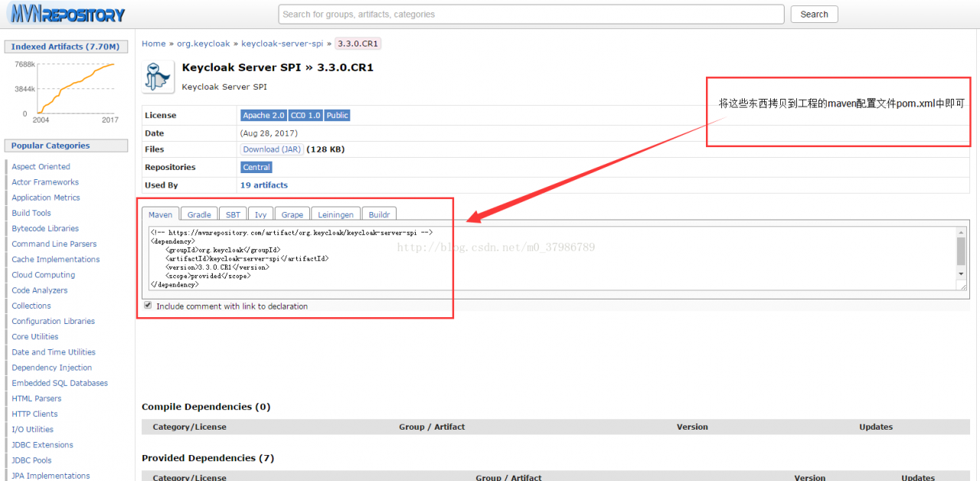Open the HTML Parsers category
This screenshot has width=980, height=481.
coord(37,398)
